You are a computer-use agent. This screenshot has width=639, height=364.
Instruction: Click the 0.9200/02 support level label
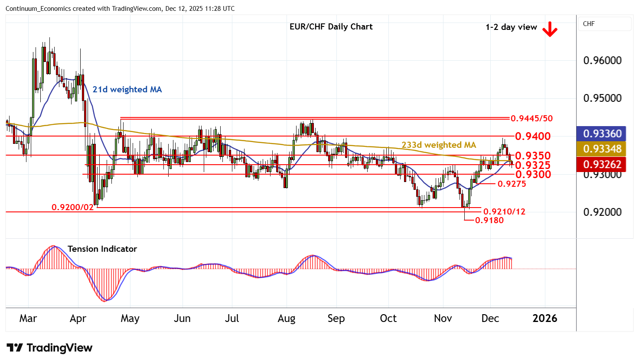[72, 208]
